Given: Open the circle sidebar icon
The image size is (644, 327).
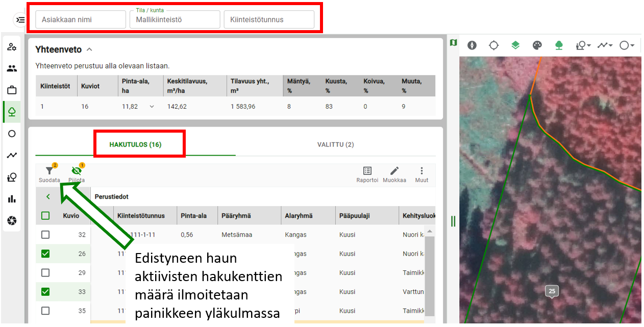Looking at the screenshot, I should 12,134.
